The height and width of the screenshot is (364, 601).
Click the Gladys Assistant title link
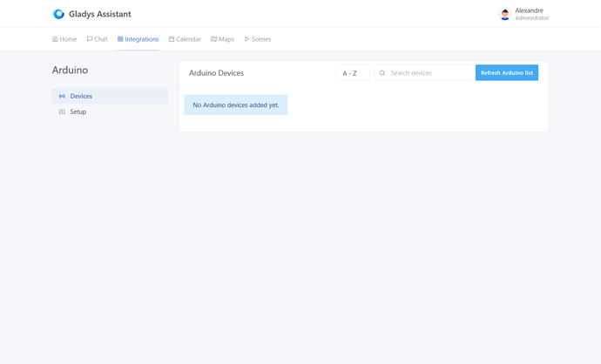click(100, 14)
